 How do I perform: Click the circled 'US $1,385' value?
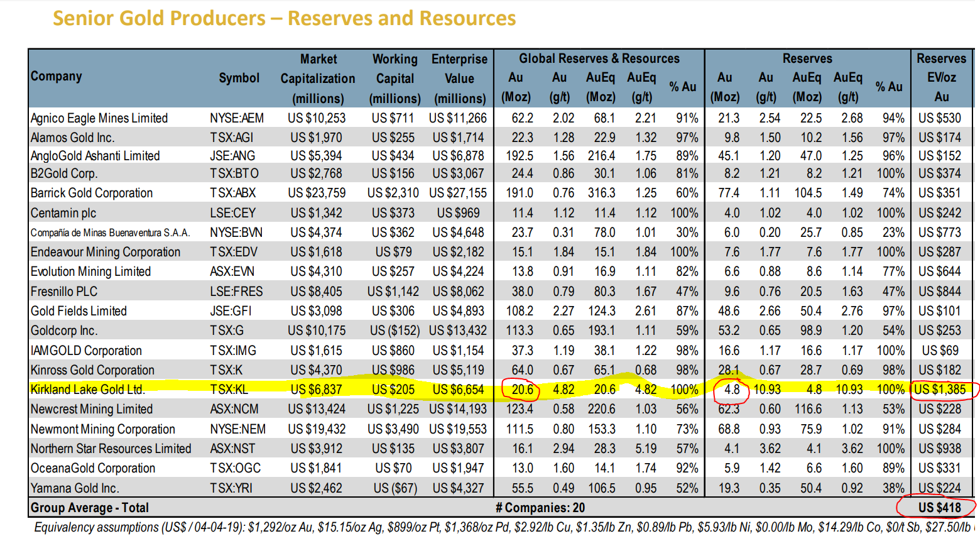pos(940,390)
